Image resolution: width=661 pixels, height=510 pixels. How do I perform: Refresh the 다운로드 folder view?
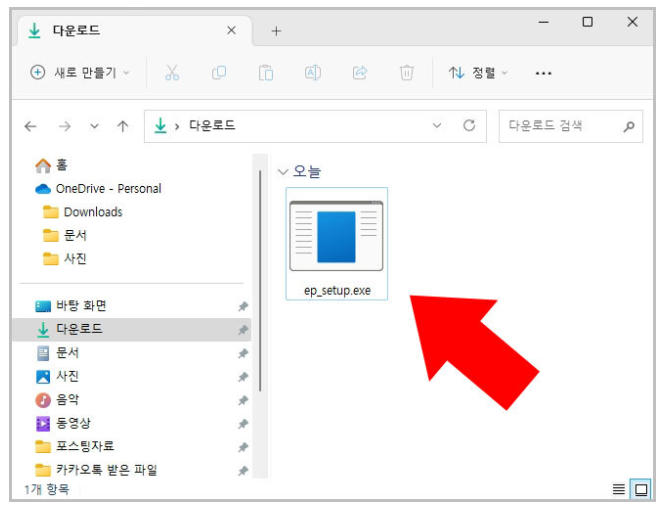point(469,126)
